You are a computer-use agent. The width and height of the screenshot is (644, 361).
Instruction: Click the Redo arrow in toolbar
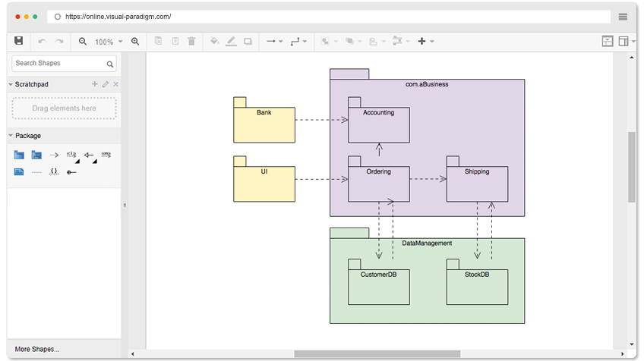[x=59, y=42]
